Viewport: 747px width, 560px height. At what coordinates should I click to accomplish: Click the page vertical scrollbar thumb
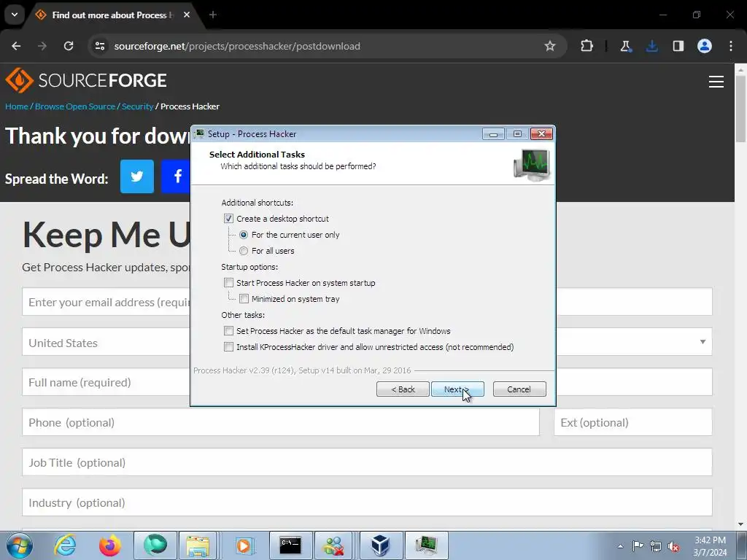(740, 109)
